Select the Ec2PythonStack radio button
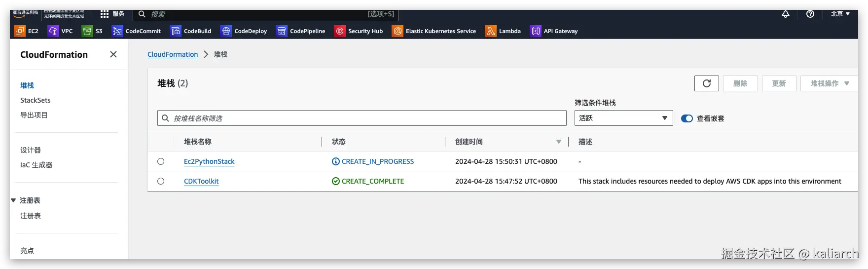Image resolution: width=868 pixels, height=269 pixels. tap(161, 161)
